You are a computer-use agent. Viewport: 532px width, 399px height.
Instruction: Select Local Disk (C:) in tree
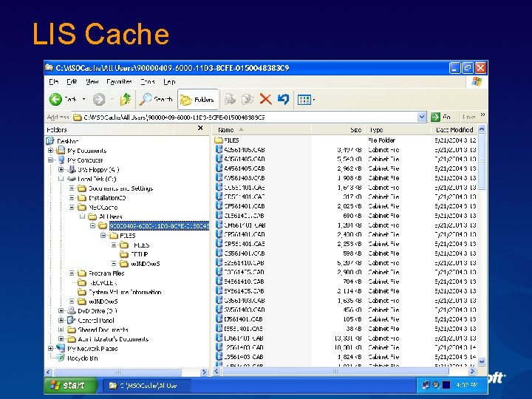[x=97, y=179]
